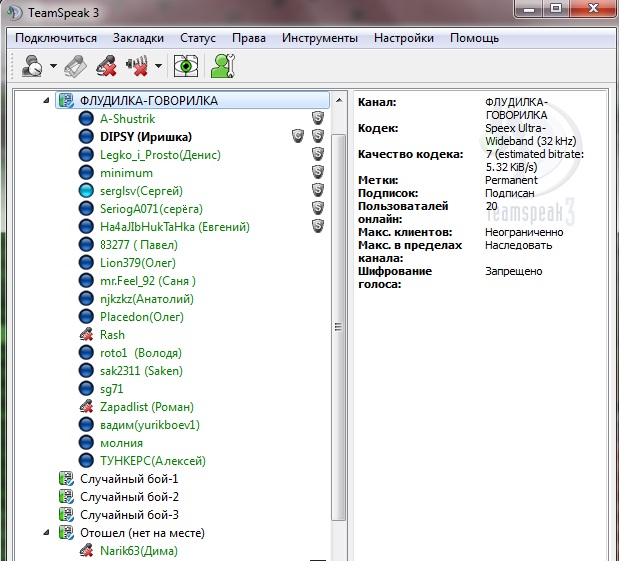
Task: Open the Помощь menu
Action: pyautogui.click(x=475, y=38)
